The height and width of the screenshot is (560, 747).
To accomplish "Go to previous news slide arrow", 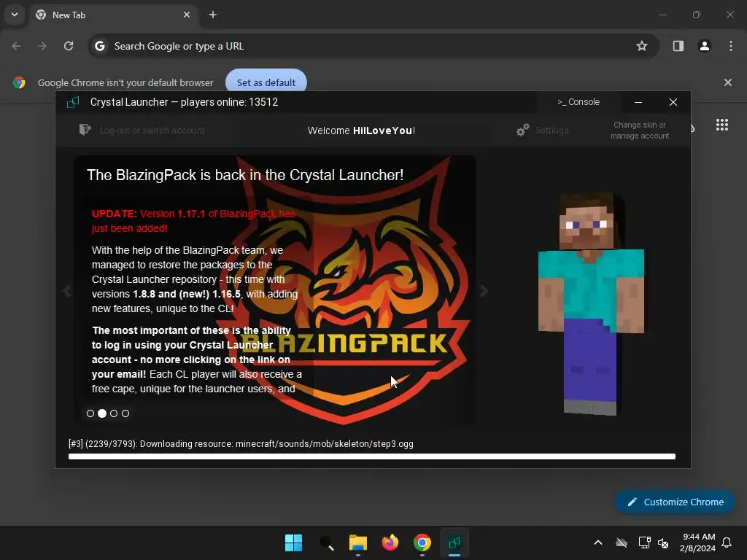I will point(66,290).
